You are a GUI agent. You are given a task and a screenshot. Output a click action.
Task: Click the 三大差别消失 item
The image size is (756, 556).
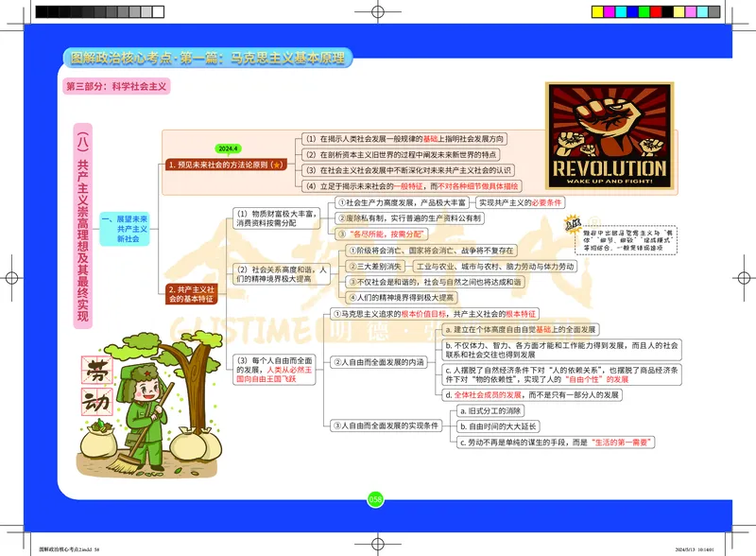point(371,266)
